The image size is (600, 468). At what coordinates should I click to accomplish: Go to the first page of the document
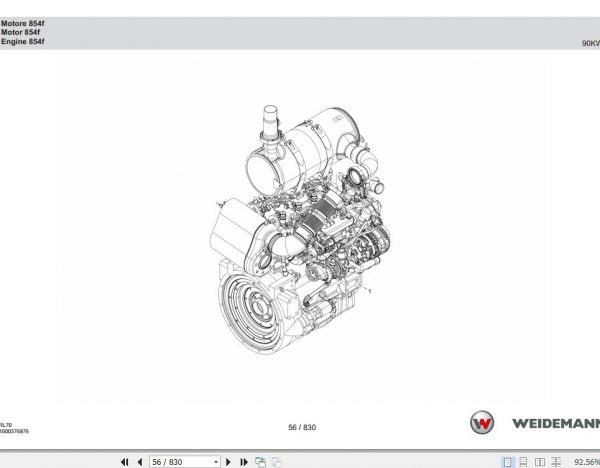click(125, 462)
